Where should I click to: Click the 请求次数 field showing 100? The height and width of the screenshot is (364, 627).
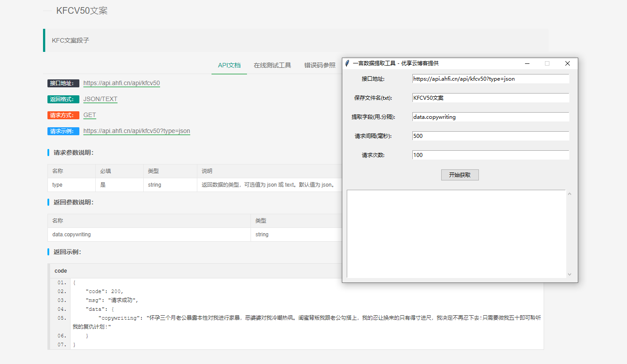coord(490,155)
